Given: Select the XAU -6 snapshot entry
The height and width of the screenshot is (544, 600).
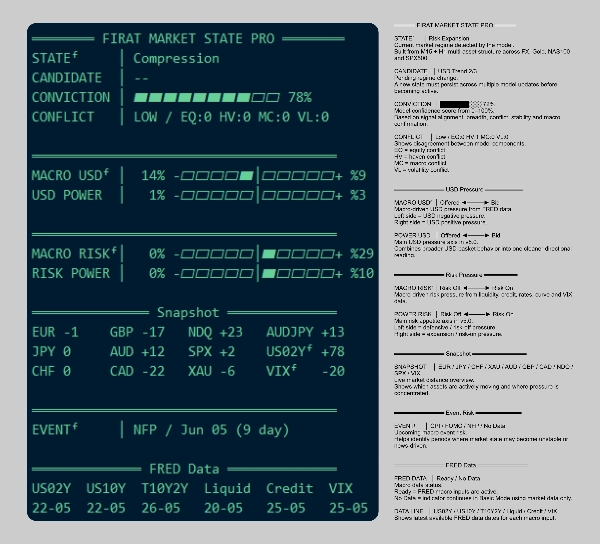Looking at the screenshot, I should coord(211,371).
